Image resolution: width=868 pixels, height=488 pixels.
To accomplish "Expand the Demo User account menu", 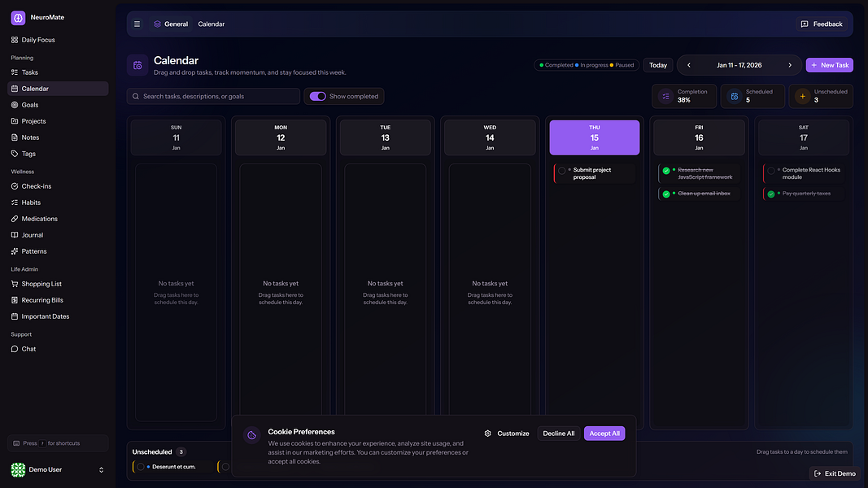I will (x=101, y=470).
